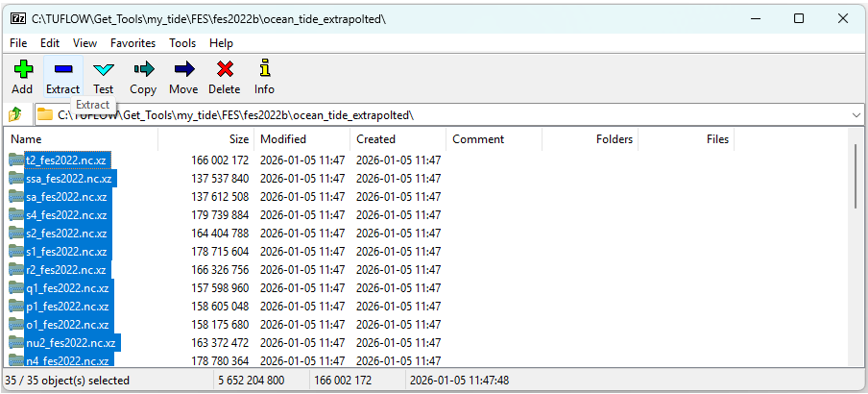The height and width of the screenshot is (394, 868).
Task: Go up one folder level icon
Action: (15, 115)
